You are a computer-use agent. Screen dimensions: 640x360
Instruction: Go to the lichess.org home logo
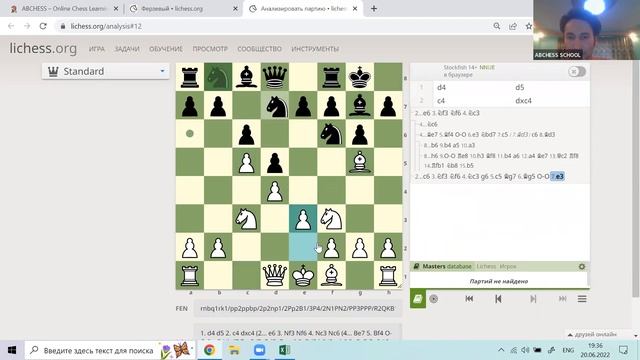tap(43, 49)
